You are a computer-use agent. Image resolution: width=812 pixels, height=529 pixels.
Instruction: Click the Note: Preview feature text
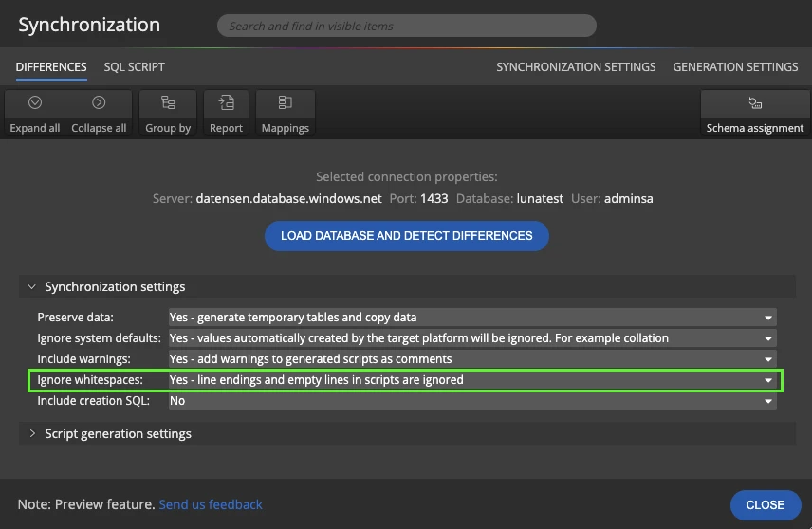[86, 504]
